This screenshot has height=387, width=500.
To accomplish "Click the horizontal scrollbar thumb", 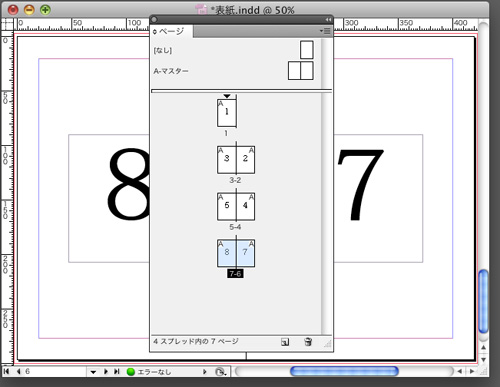I will point(344,371).
